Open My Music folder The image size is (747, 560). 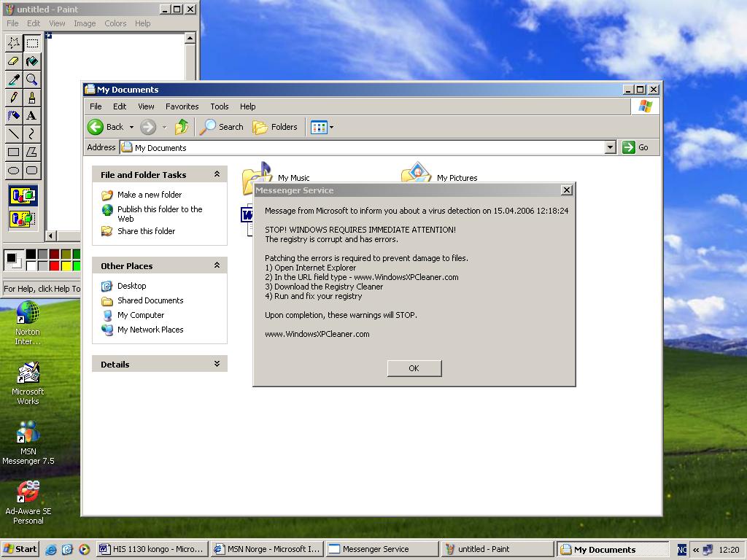(276, 177)
